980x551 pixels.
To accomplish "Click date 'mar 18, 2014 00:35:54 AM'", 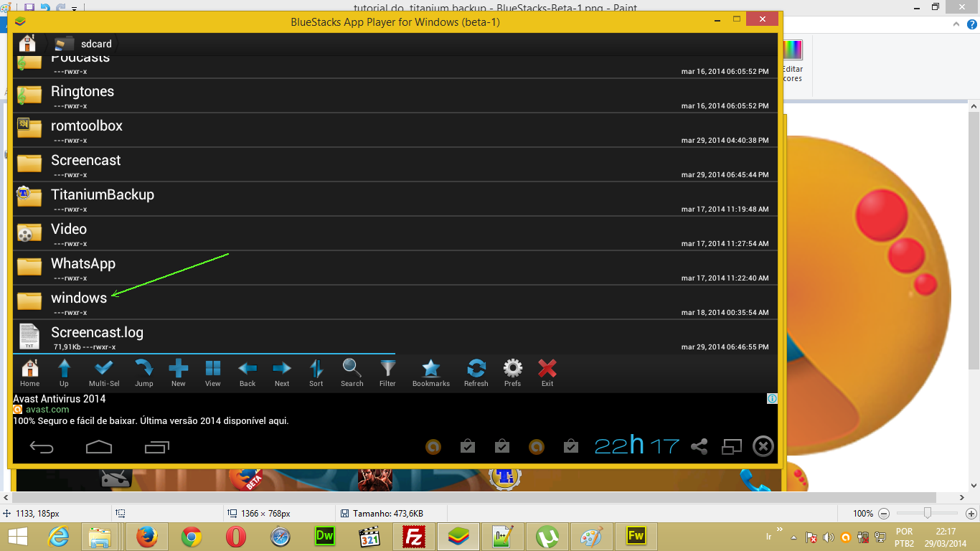I will click(x=725, y=313).
